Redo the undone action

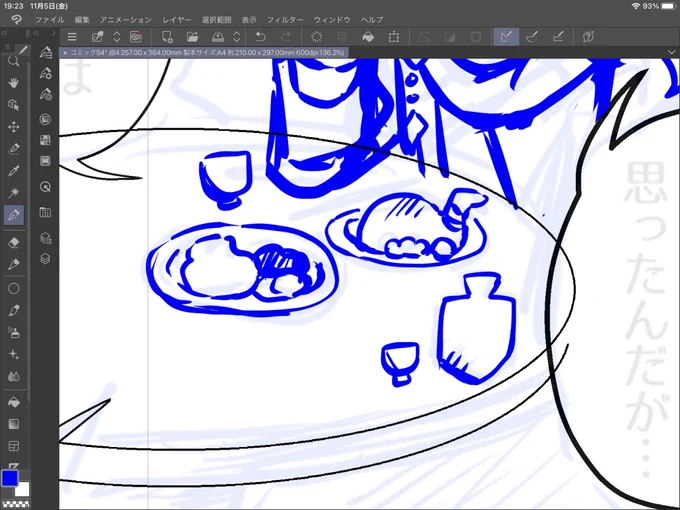click(x=286, y=37)
